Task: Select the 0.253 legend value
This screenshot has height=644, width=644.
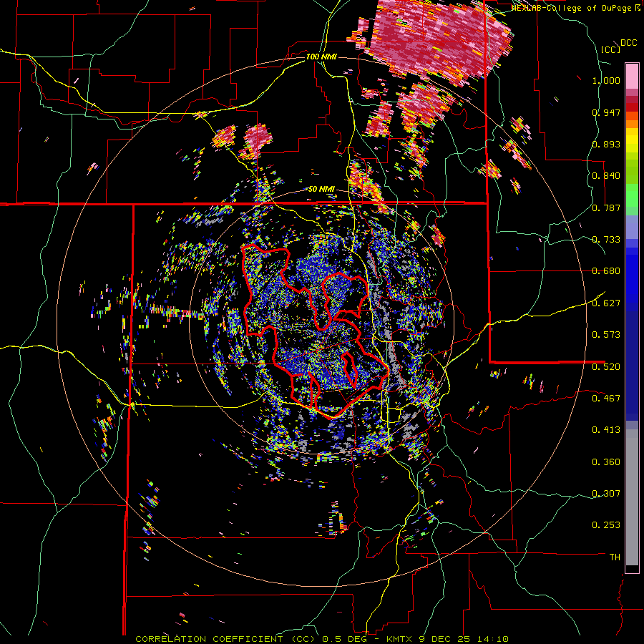Action: tap(606, 525)
